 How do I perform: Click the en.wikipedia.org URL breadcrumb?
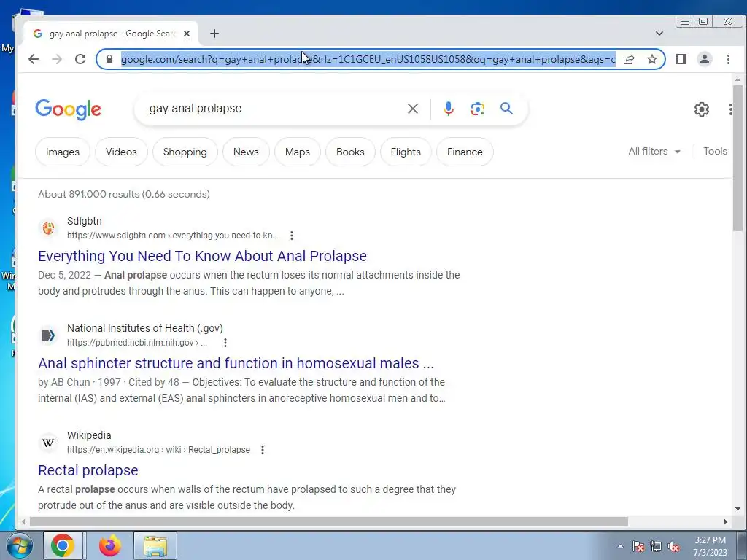pyautogui.click(x=158, y=449)
